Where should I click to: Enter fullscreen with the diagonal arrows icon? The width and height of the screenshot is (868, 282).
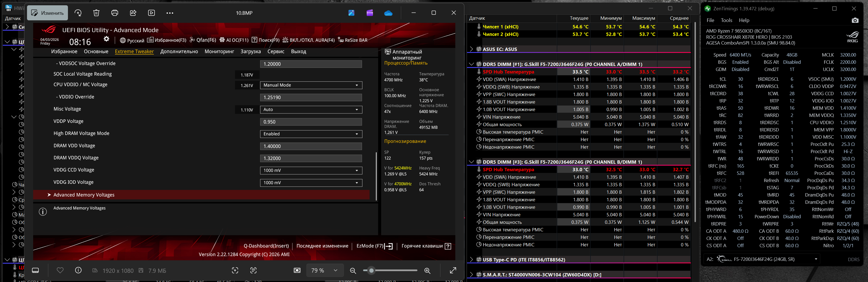tap(453, 270)
